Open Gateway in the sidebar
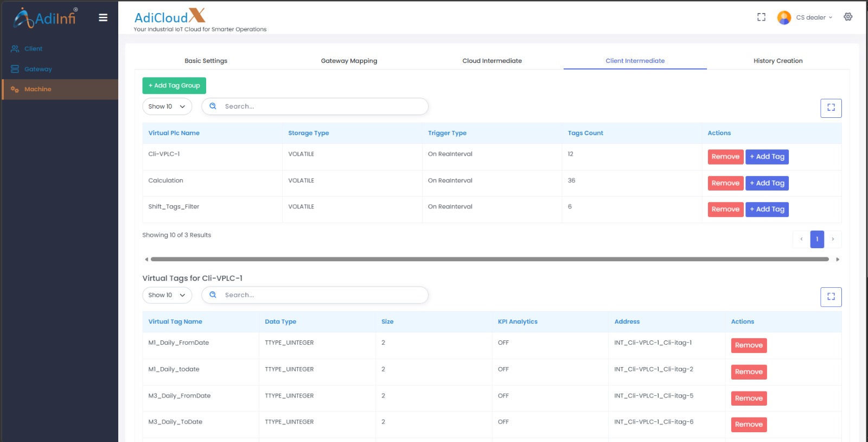Screen dimensions: 868x442 click(x=38, y=70)
